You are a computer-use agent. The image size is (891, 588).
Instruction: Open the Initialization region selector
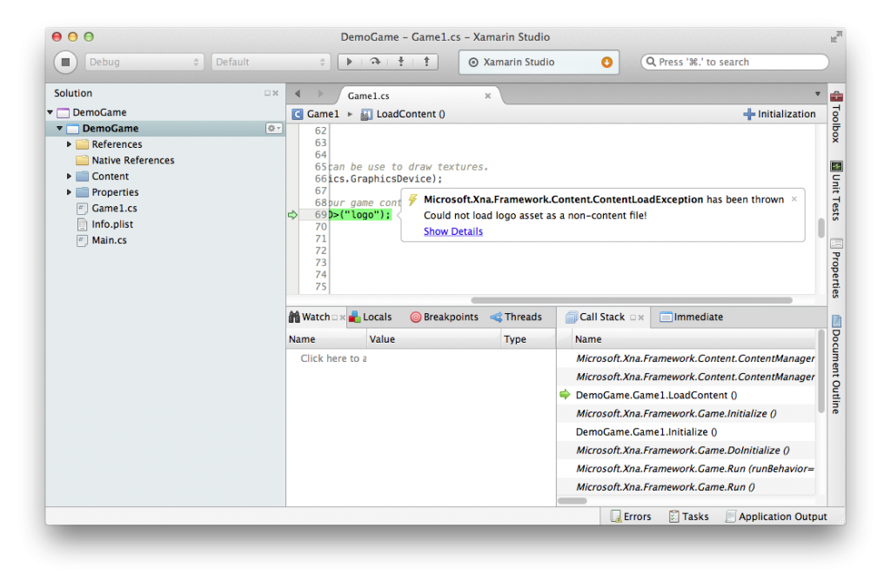click(779, 114)
